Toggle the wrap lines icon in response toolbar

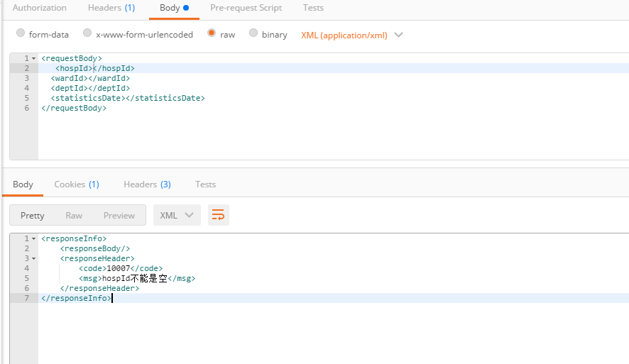pyautogui.click(x=218, y=215)
